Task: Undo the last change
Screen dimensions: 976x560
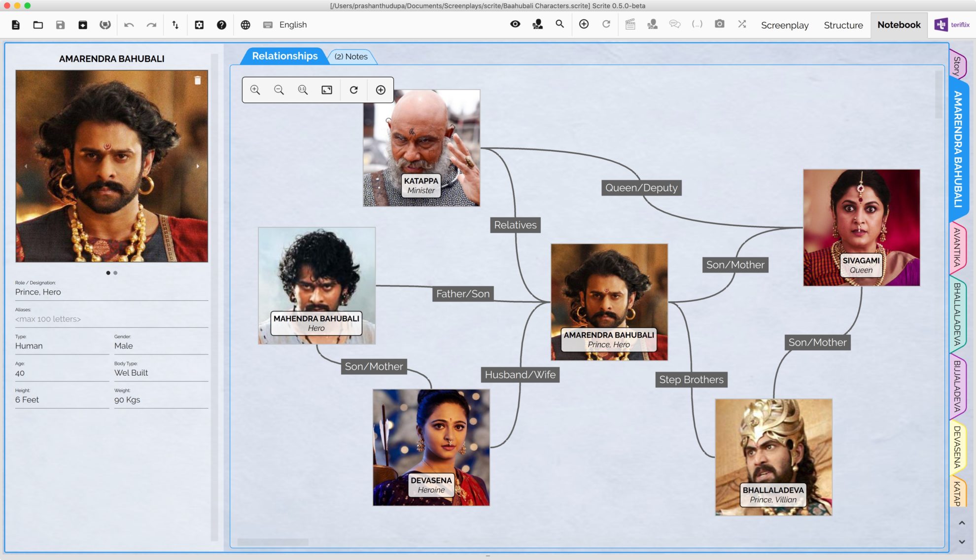Action: click(129, 24)
